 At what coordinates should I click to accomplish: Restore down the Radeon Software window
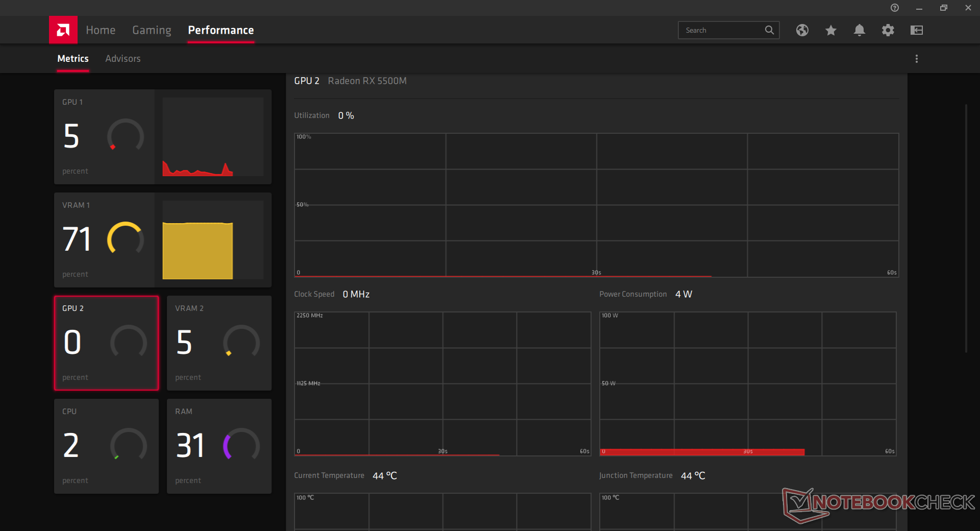(944, 8)
